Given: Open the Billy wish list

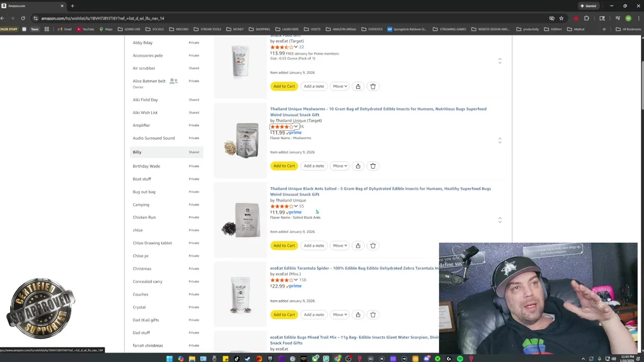Looking at the screenshot, I should point(166,152).
